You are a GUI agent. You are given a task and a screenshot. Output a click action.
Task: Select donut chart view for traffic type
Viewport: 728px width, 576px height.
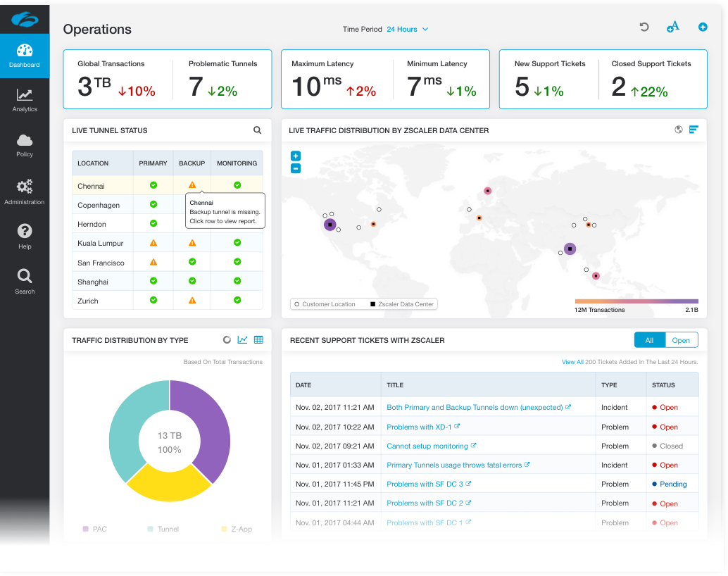click(227, 340)
